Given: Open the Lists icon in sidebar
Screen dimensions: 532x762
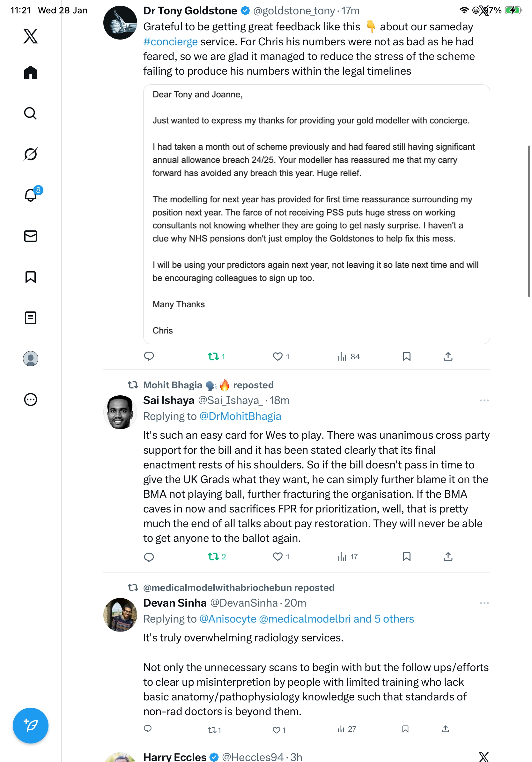Looking at the screenshot, I should coord(31,317).
